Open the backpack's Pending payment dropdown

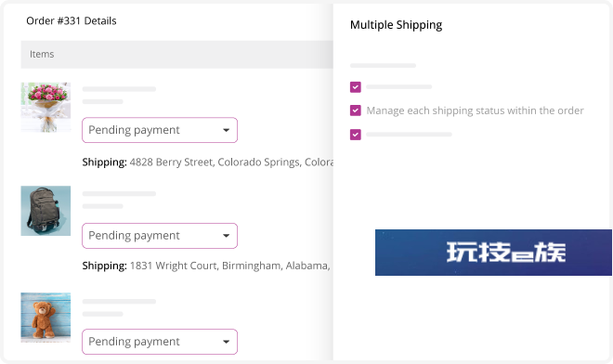pos(160,236)
